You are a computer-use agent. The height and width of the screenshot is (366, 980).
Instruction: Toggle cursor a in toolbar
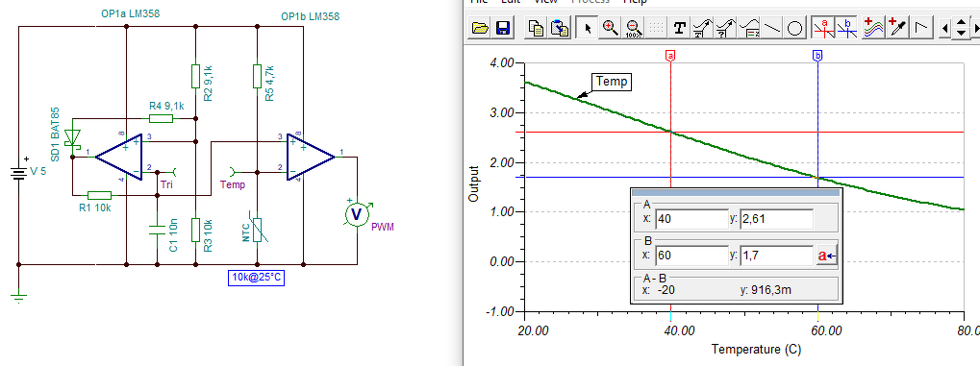tap(823, 28)
